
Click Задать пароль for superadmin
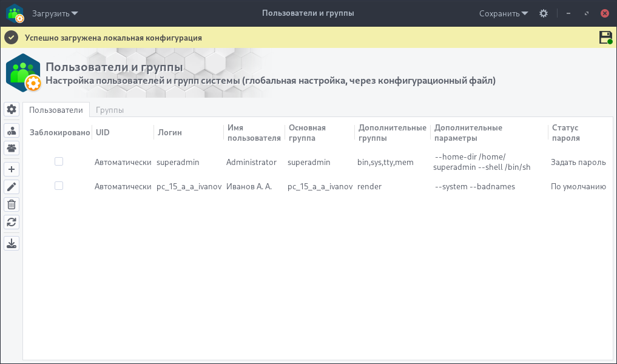pos(577,162)
